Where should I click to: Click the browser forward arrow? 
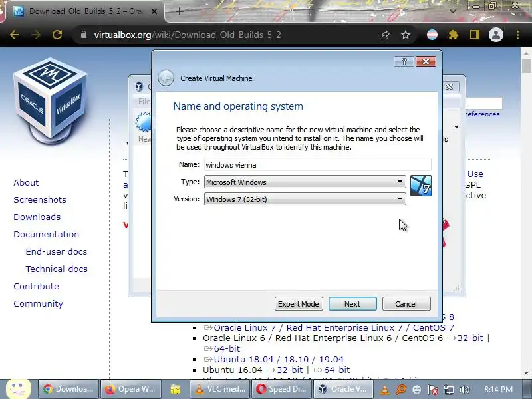(x=36, y=35)
